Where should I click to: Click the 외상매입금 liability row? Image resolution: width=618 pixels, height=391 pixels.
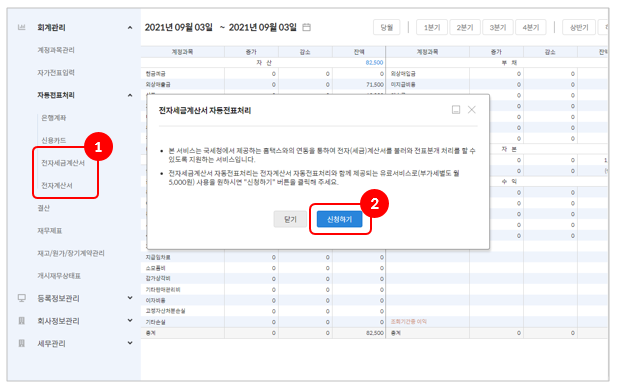tap(497, 74)
